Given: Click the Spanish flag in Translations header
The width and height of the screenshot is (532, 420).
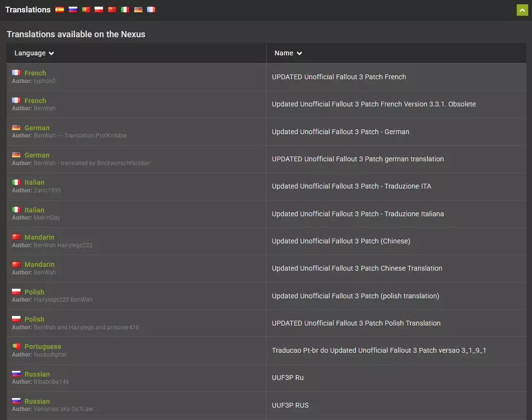Looking at the screenshot, I should tap(60, 10).
